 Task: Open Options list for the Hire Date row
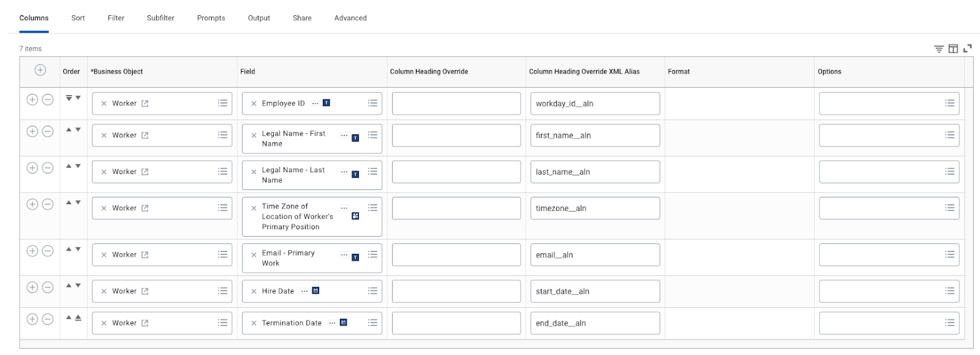949,291
